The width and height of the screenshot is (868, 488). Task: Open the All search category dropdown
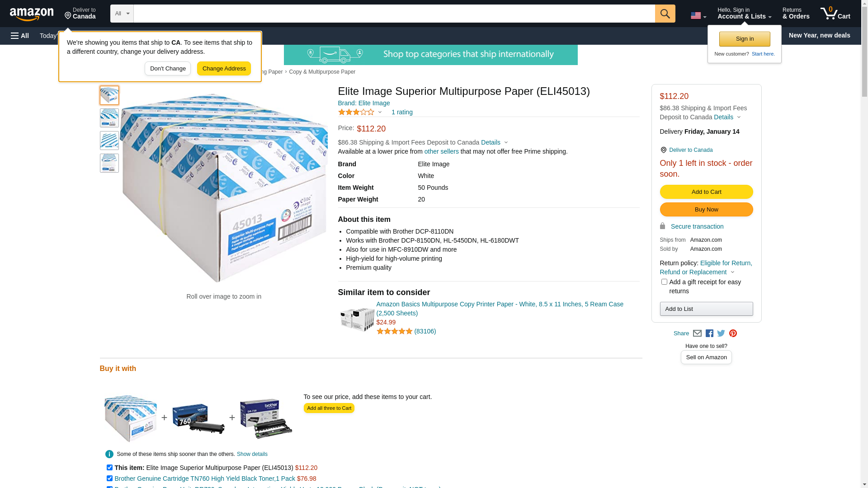122,14
